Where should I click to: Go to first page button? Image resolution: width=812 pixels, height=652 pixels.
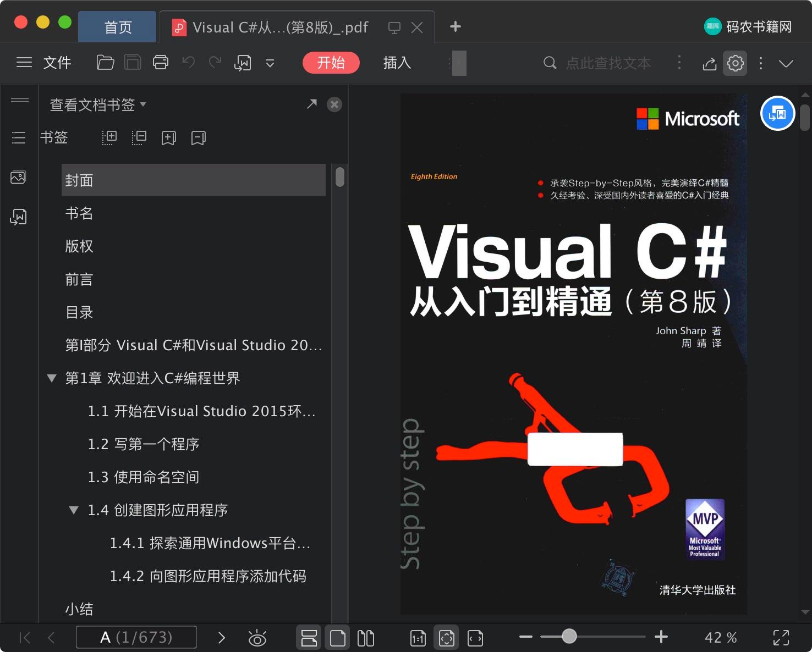pyautogui.click(x=25, y=638)
